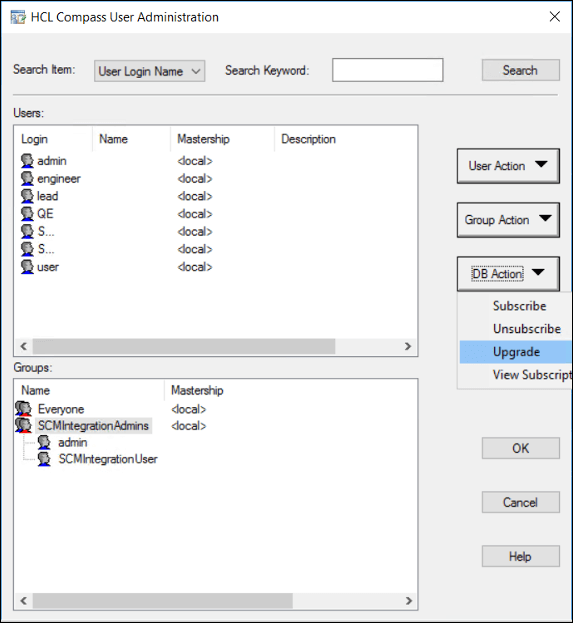Screen dimensions: 573x623
Task: Open the Search Item dropdown
Action: [149, 71]
